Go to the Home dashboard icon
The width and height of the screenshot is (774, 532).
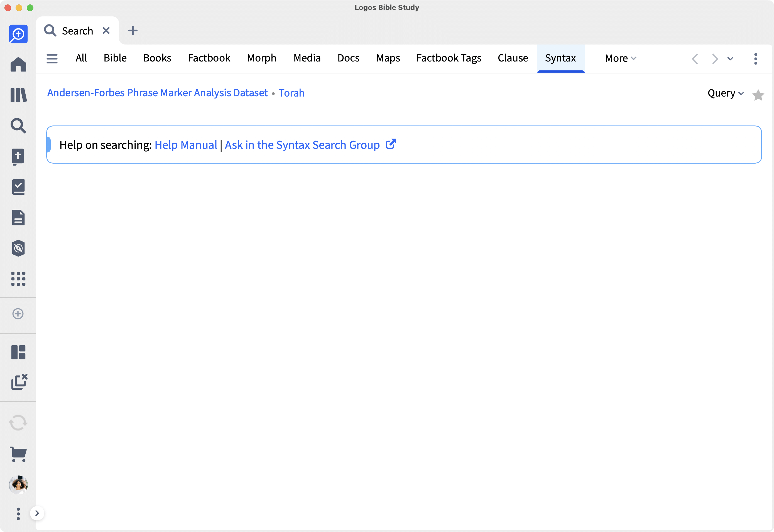18,64
